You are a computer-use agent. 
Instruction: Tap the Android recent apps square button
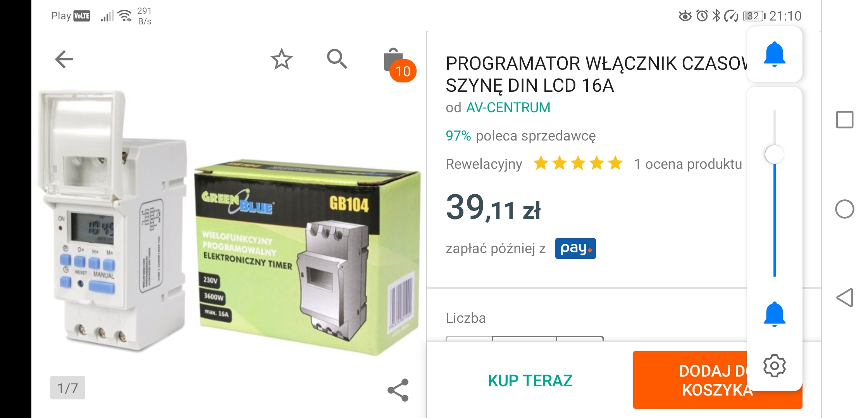click(844, 120)
